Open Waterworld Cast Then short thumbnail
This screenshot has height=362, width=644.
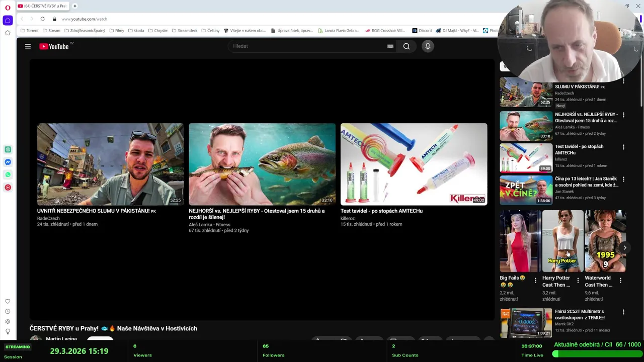coord(605,241)
